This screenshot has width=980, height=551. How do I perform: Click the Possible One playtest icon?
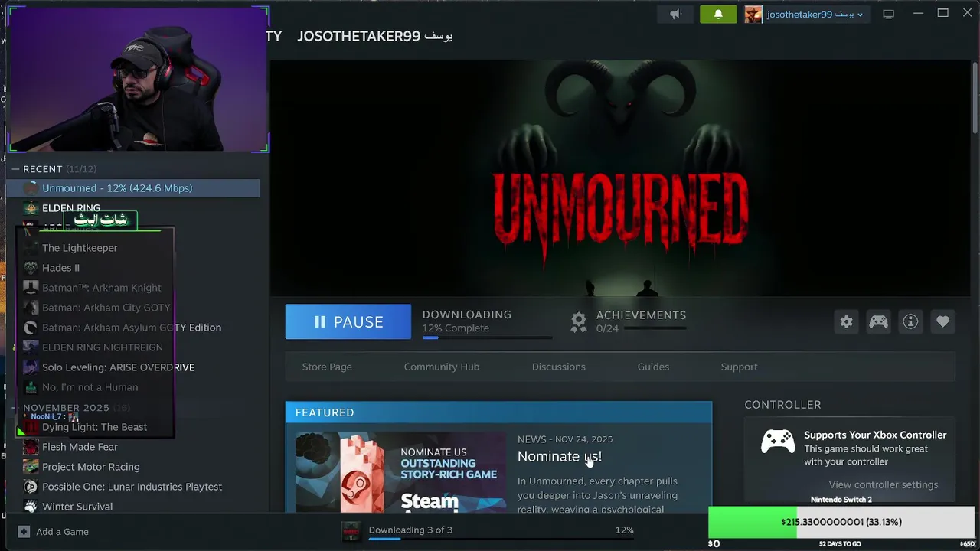[31, 487]
